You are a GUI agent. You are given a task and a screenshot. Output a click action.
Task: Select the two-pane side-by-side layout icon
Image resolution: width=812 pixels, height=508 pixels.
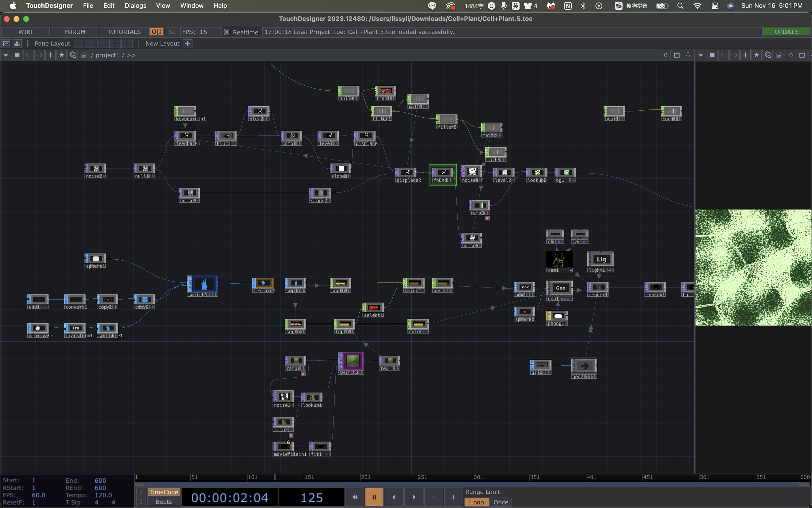pos(90,43)
